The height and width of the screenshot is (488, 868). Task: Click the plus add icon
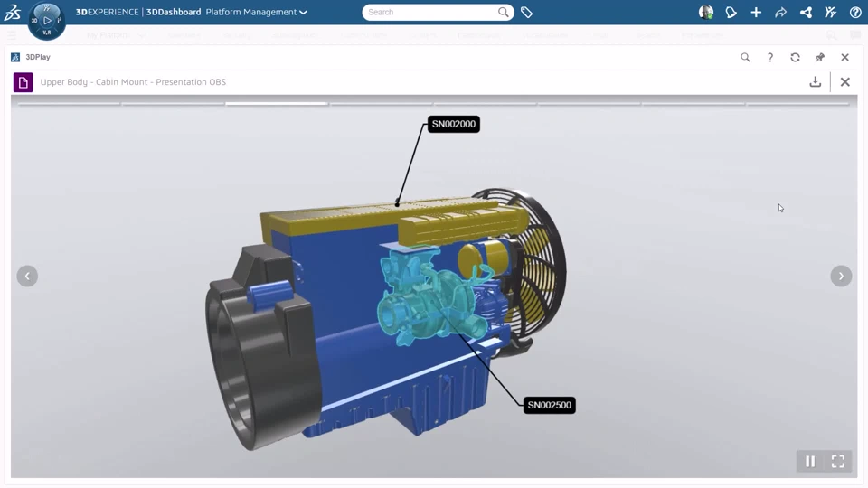point(756,12)
